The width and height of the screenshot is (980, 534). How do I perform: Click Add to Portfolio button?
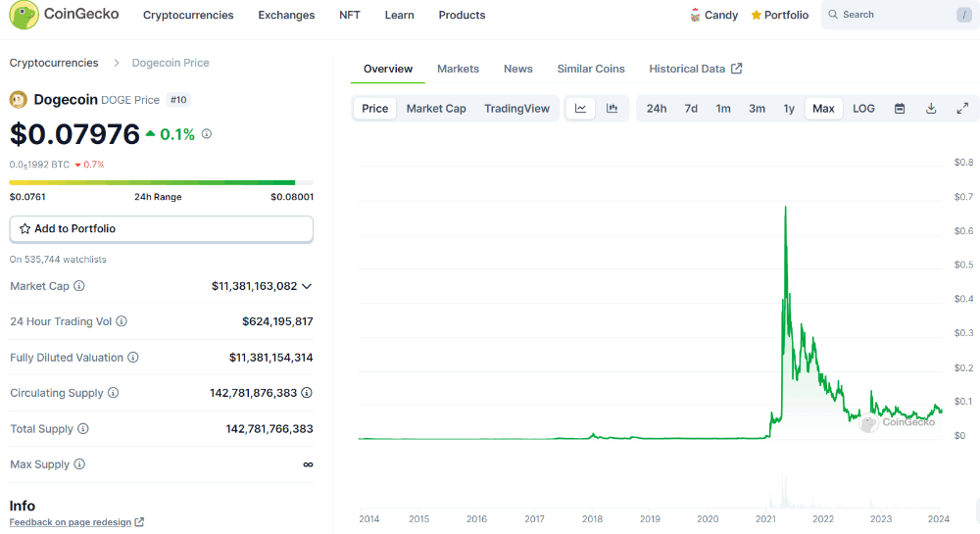pos(162,229)
